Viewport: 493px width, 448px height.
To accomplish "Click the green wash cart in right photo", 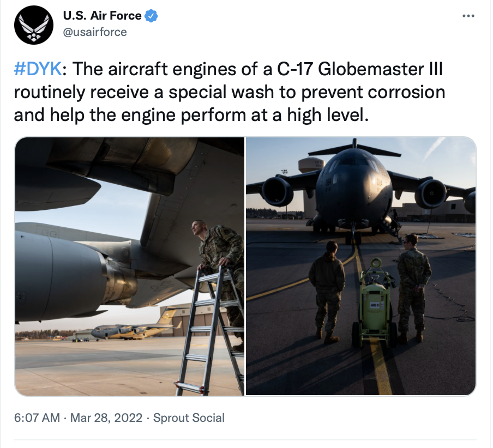I will [x=375, y=301].
